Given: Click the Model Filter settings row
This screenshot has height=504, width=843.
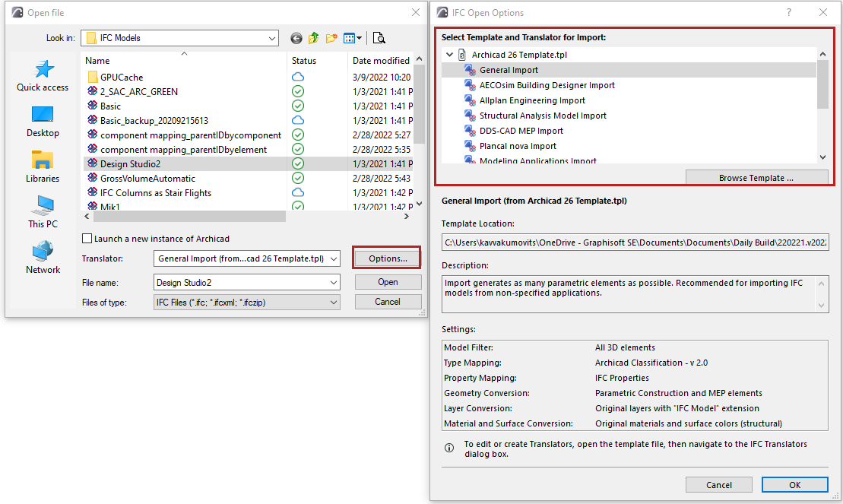Looking at the screenshot, I should 635,347.
